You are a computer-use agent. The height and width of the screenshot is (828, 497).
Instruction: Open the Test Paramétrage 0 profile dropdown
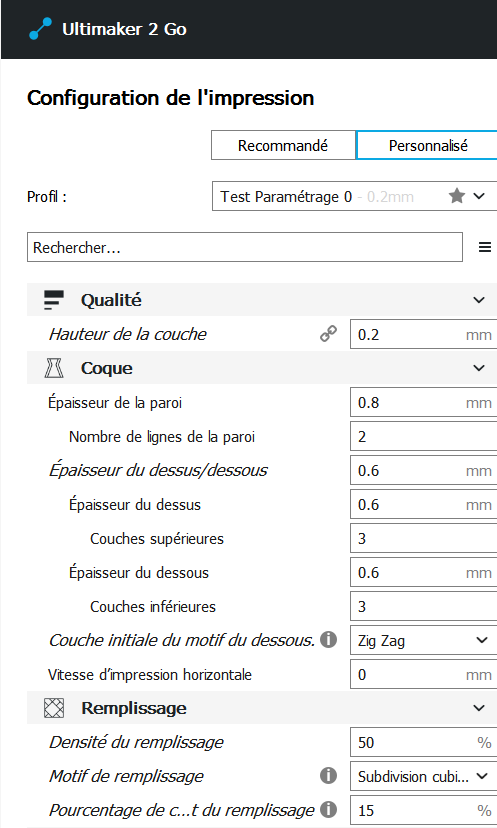[354, 196]
